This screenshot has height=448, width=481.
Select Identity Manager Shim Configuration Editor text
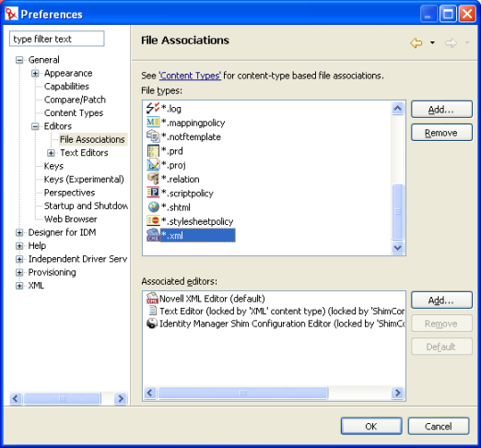pos(282,324)
